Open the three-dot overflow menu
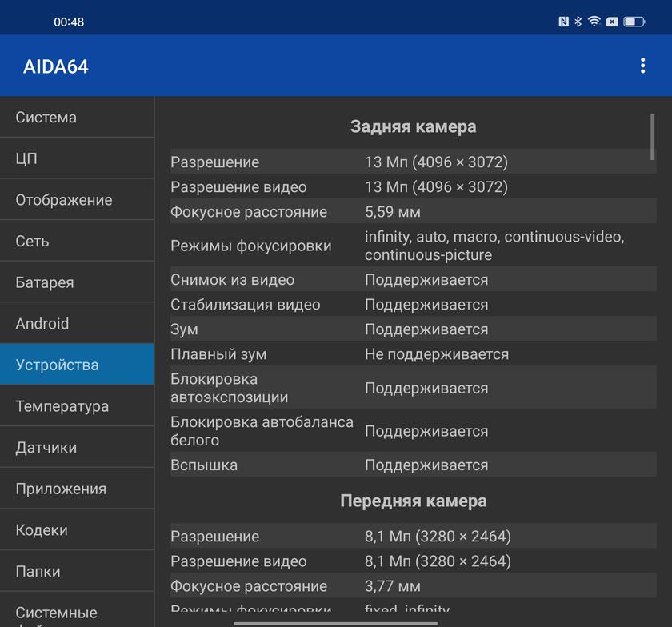This screenshot has height=627, width=672. pos(642,66)
